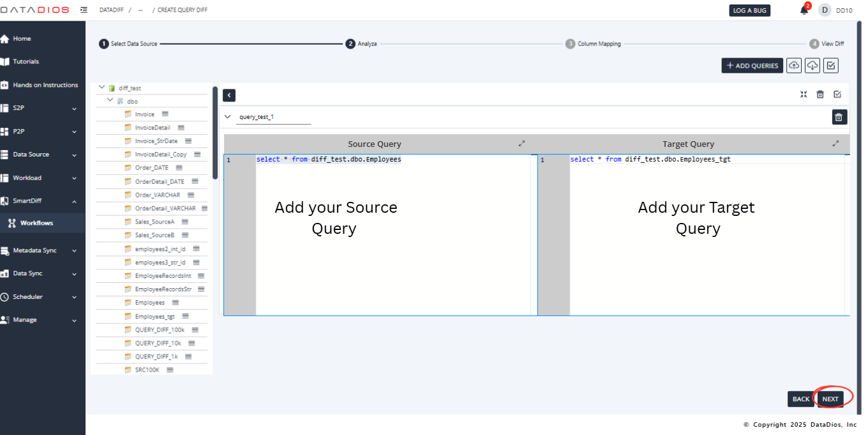868x435 pixels.
Task: Click the delete icon beside query_test_1
Action: pos(839,117)
